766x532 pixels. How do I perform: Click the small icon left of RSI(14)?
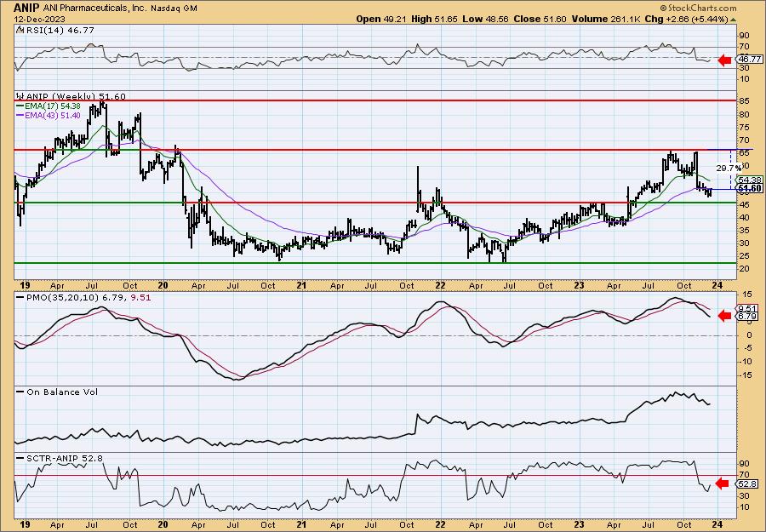[x=20, y=31]
